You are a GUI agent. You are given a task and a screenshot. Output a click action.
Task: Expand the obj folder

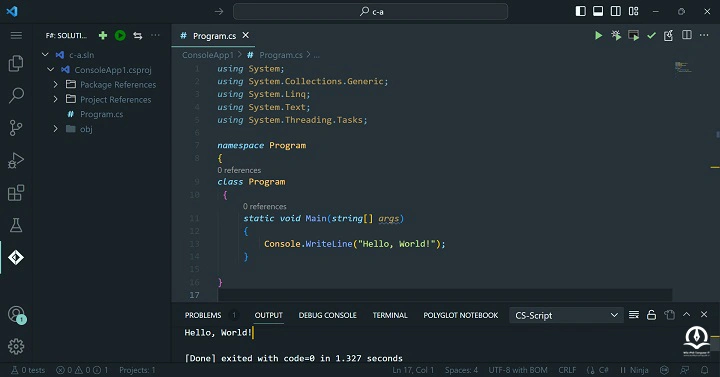[56, 129]
